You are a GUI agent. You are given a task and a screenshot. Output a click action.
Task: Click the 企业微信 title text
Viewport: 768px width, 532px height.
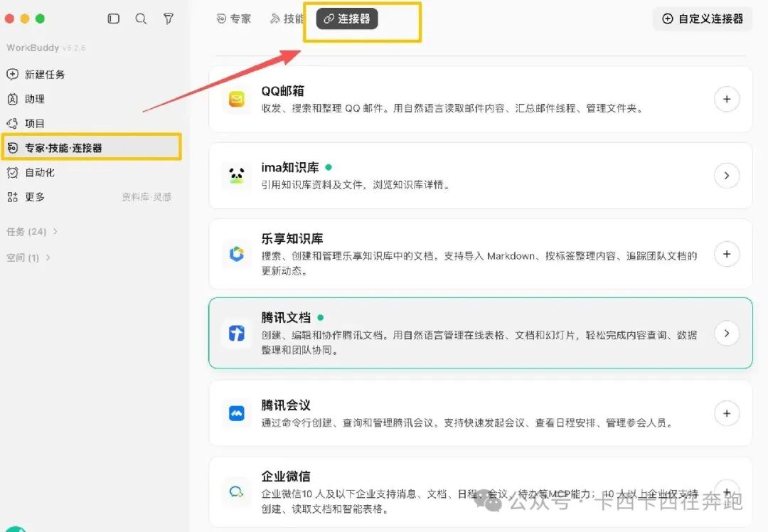pyautogui.click(x=286, y=476)
